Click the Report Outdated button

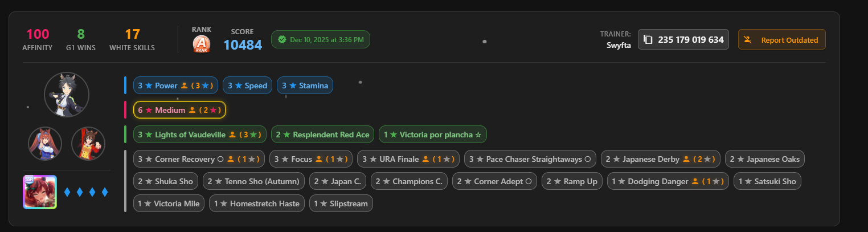[x=781, y=40]
